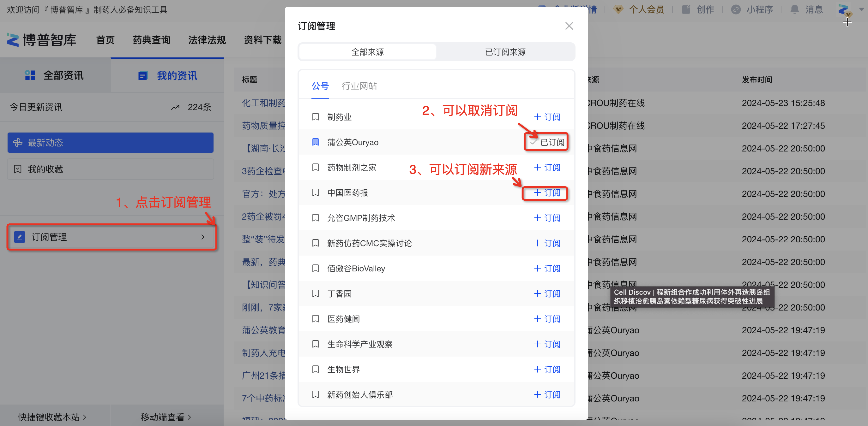
Task: Click the 小程序 icon
Action: 736,9
